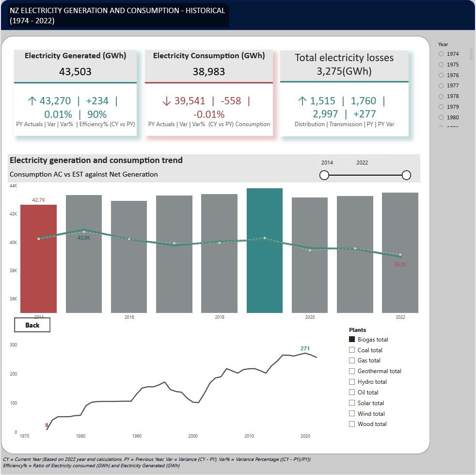
Task: Click the Year slicer scrollbar
Action: point(471,54)
